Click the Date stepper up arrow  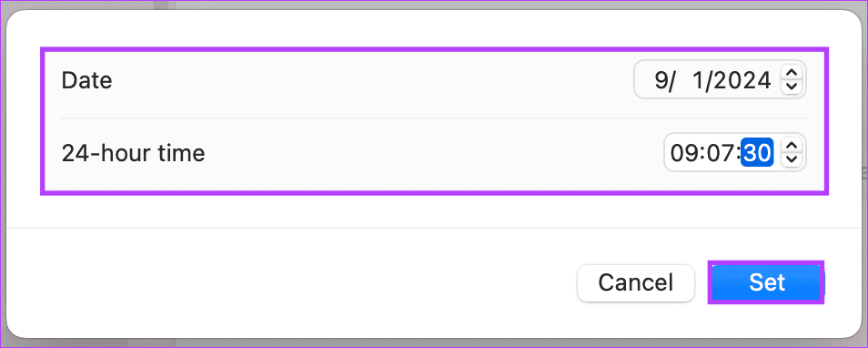792,73
